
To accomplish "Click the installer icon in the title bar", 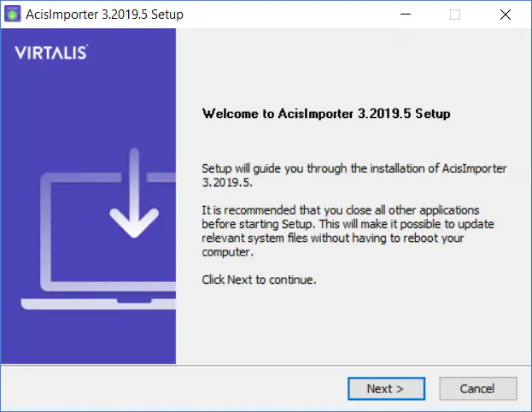I will (x=13, y=15).
